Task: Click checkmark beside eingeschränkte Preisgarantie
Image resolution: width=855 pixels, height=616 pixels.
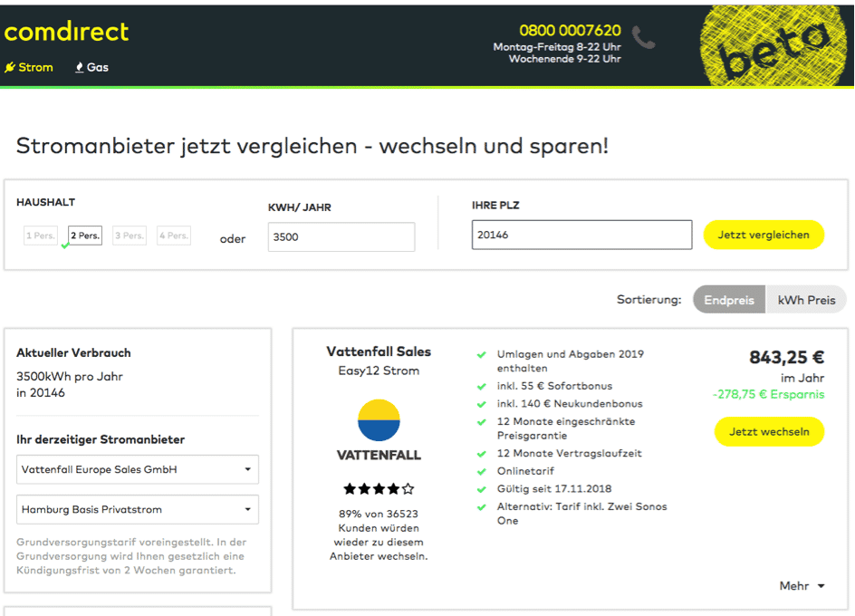Action: (482, 422)
